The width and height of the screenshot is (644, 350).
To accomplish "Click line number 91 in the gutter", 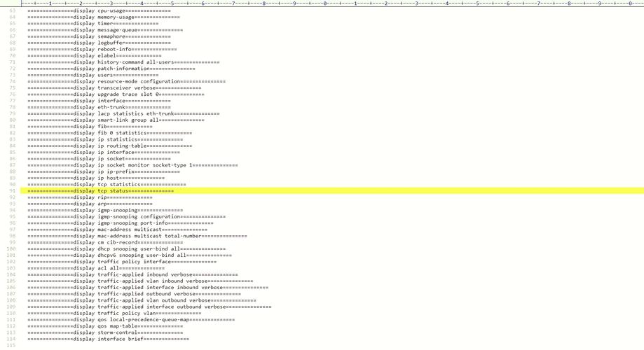I will (x=13, y=191).
